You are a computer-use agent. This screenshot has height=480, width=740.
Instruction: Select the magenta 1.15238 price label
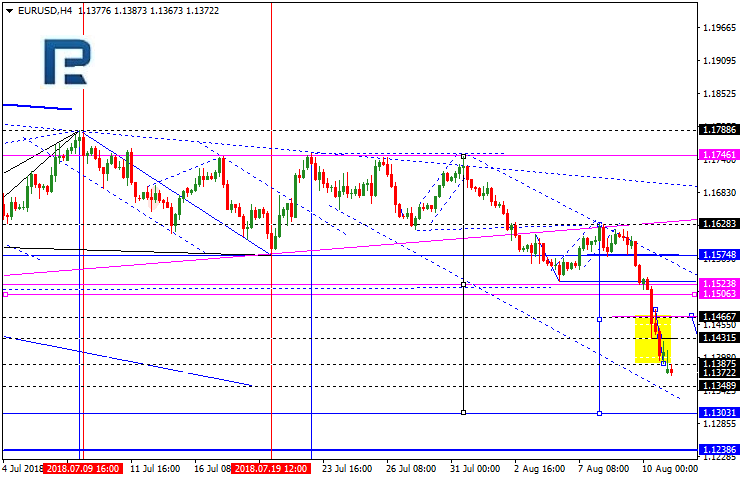pos(719,284)
